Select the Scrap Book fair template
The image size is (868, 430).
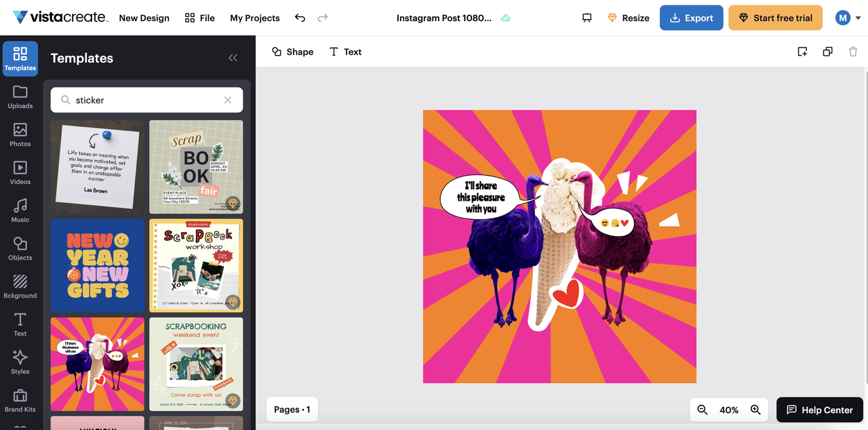[x=196, y=168]
